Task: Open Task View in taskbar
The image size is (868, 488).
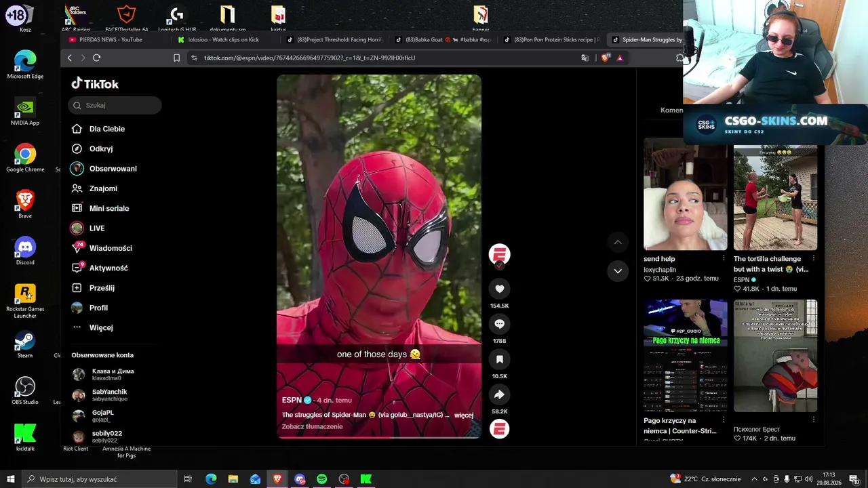Action: click(x=188, y=479)
